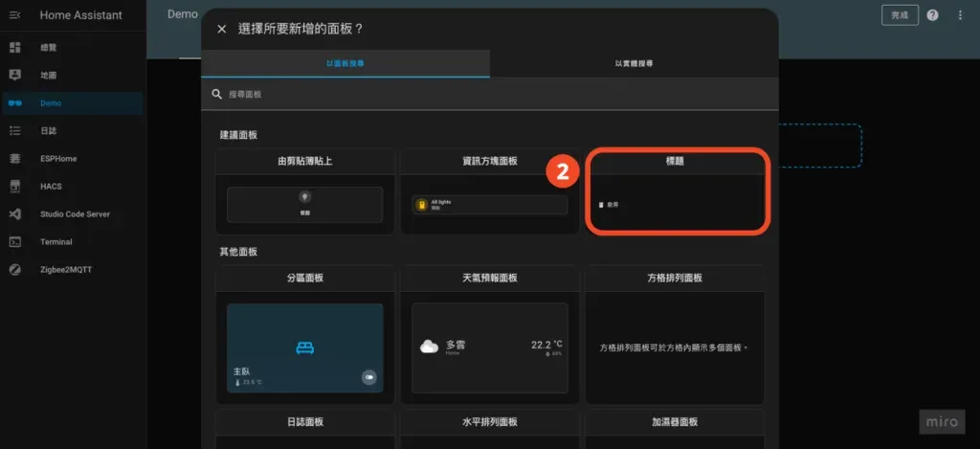Choose the 標題 heading card
980x449 pixels.
pos(675,191)
